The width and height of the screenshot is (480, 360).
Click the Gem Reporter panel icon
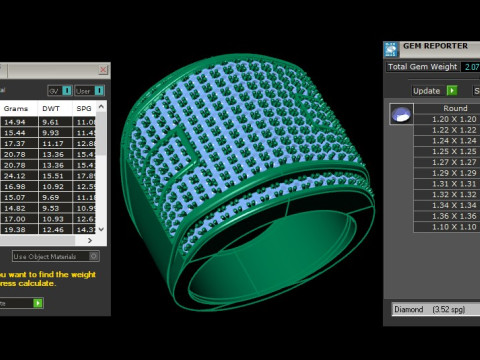391,49
